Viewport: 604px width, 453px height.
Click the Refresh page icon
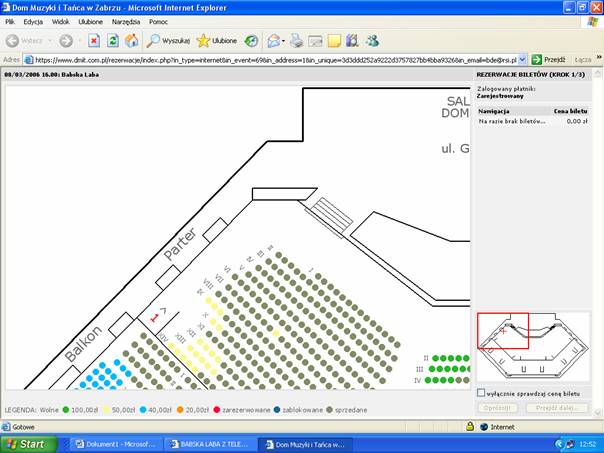coord(113,41)
